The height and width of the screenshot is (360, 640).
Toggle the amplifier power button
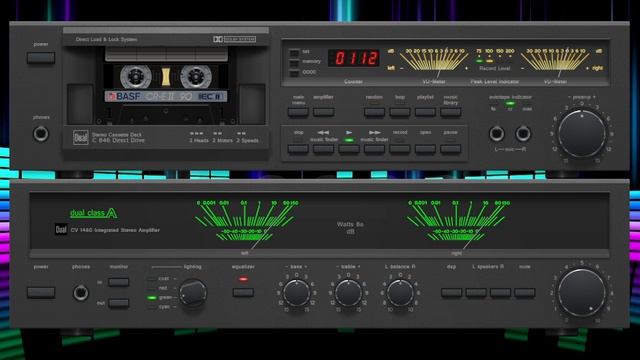pyautogui.click(x=41, y=293)
